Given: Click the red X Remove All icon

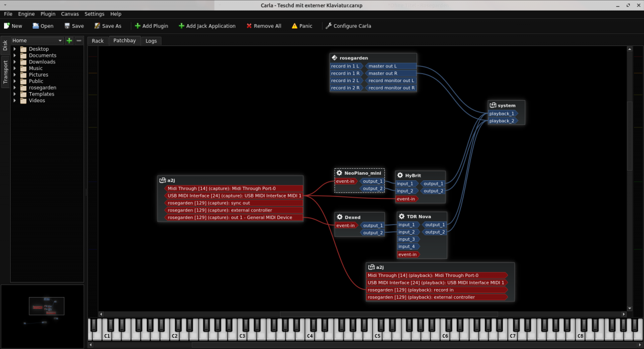Looking at the screenshot, I should click(x=249, y=26).
